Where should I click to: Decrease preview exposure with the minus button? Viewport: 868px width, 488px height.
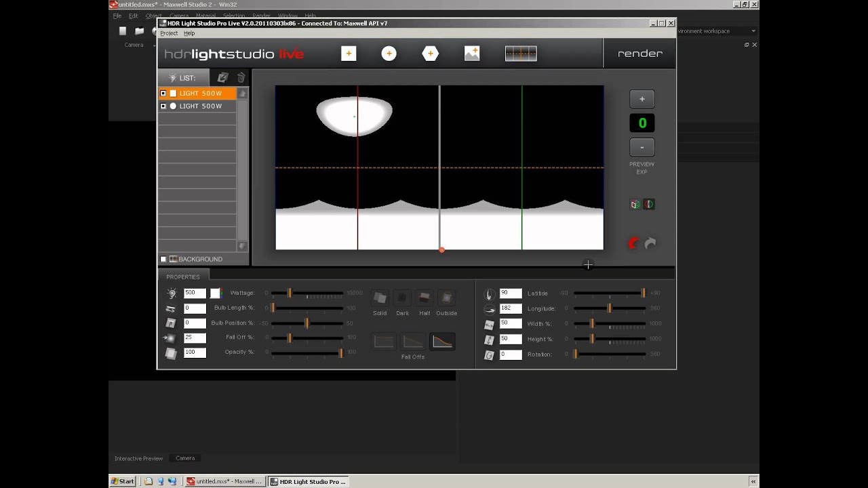(642, 147)
